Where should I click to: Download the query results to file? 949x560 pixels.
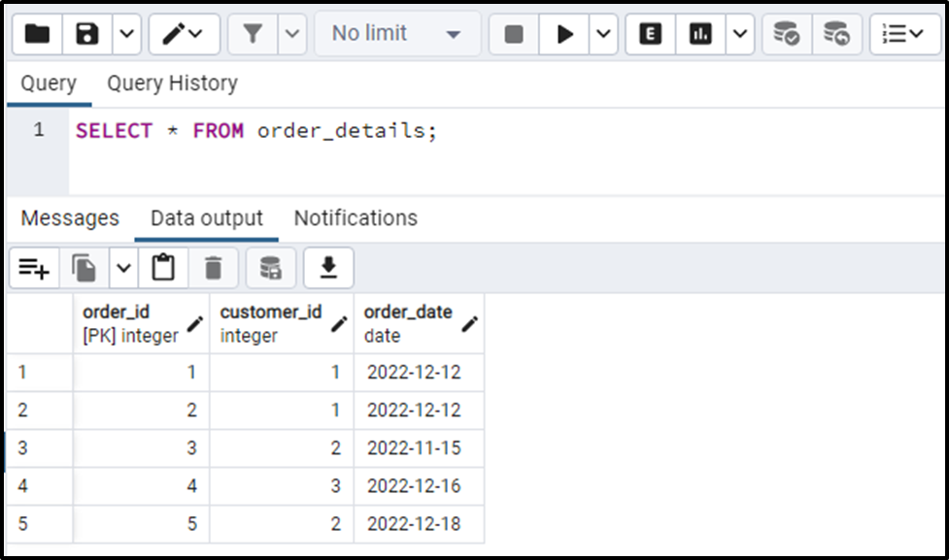click(327, 268)
